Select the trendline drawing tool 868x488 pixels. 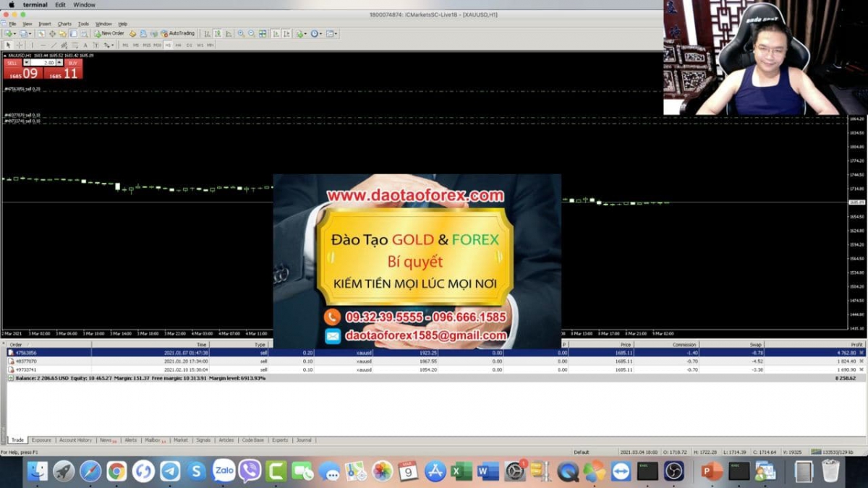(x=54, y=45)
